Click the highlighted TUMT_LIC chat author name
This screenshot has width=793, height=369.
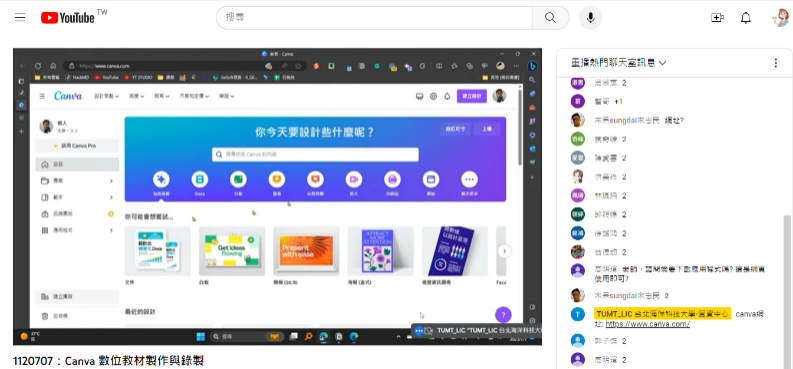662,314
